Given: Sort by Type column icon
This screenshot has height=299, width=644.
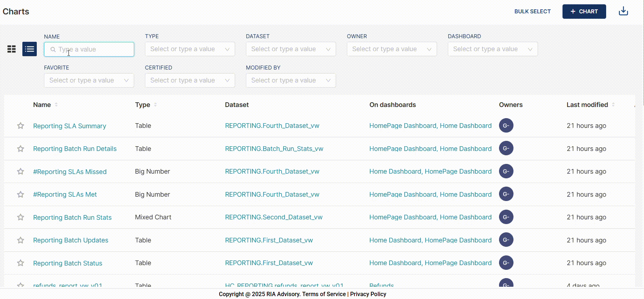Looking at the screenshot, I should pyautogui.click(x=155, y=105).
